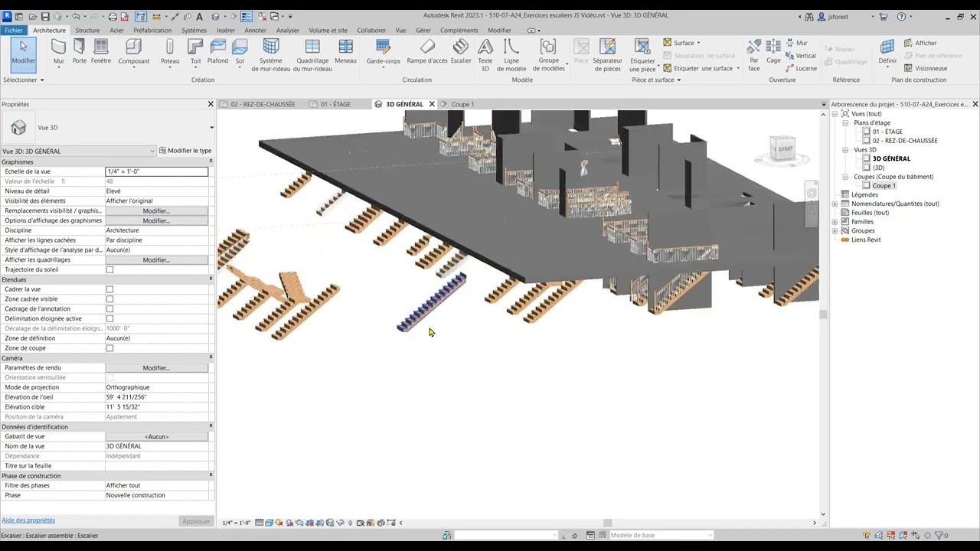The height and width of the screenshot is (551, 980).
Task: Click the Gabarit de vue <Aucun> button
Action: (x=156, y=436)
